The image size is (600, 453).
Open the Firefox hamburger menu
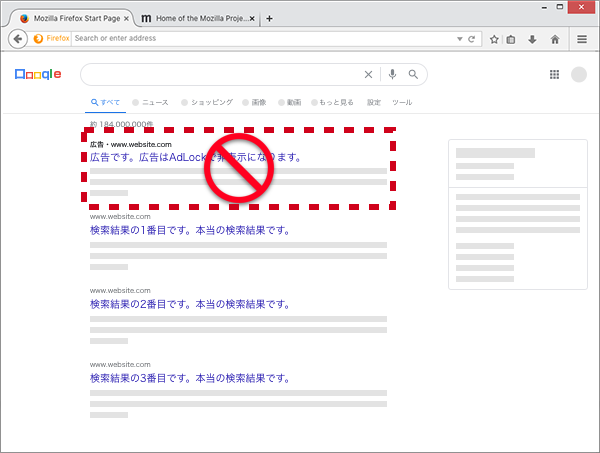[582, 39]
